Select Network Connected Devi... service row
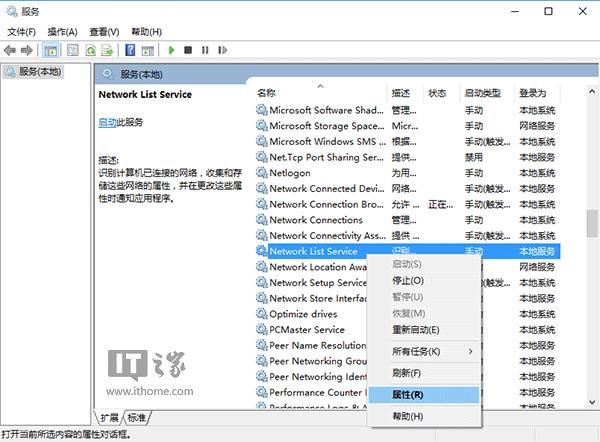 [407, 188]
